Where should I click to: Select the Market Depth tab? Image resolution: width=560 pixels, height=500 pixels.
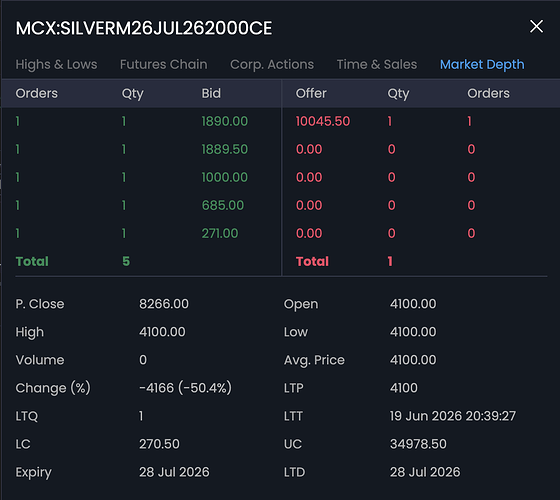(482, 65)
